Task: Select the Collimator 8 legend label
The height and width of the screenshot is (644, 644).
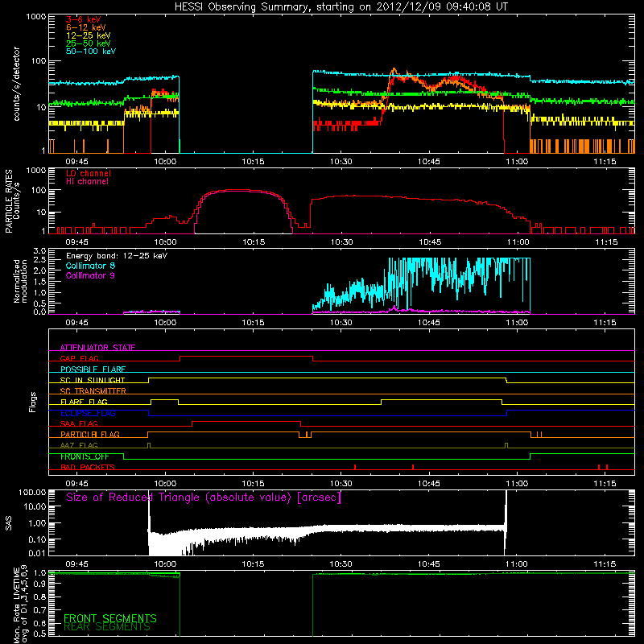Action: (x=90, y=266)
